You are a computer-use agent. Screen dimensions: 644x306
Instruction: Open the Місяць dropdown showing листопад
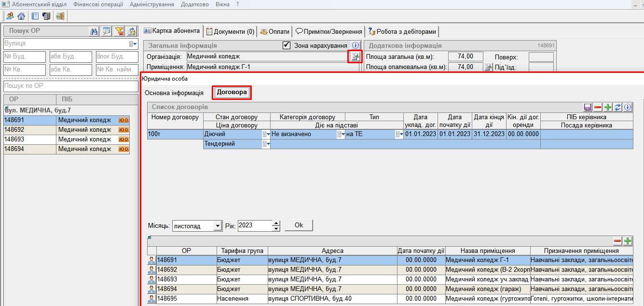point(217,226)
